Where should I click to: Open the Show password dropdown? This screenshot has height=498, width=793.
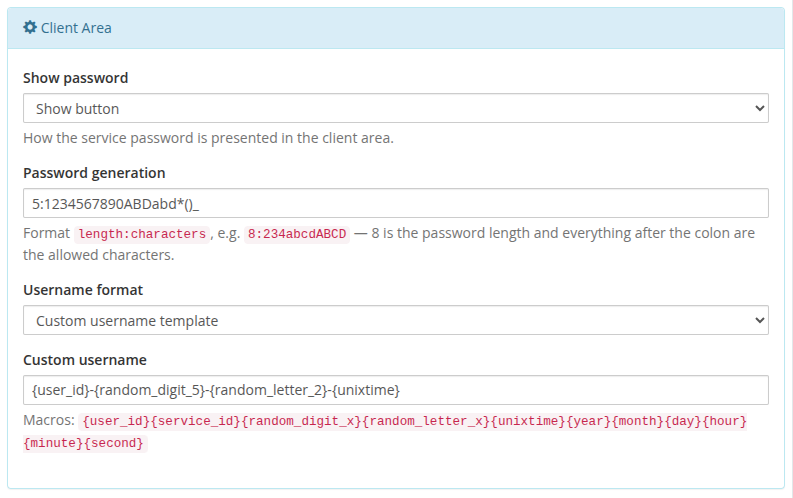[x=395, y=108]
